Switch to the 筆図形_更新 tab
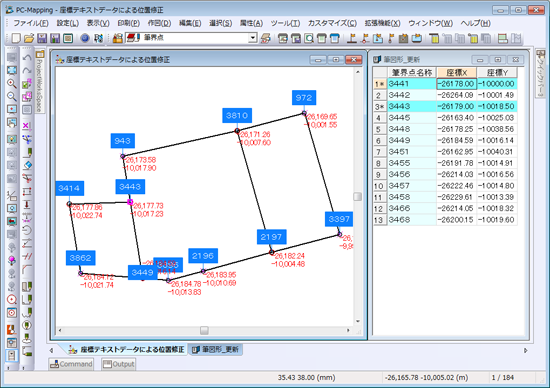 (216, 349)
